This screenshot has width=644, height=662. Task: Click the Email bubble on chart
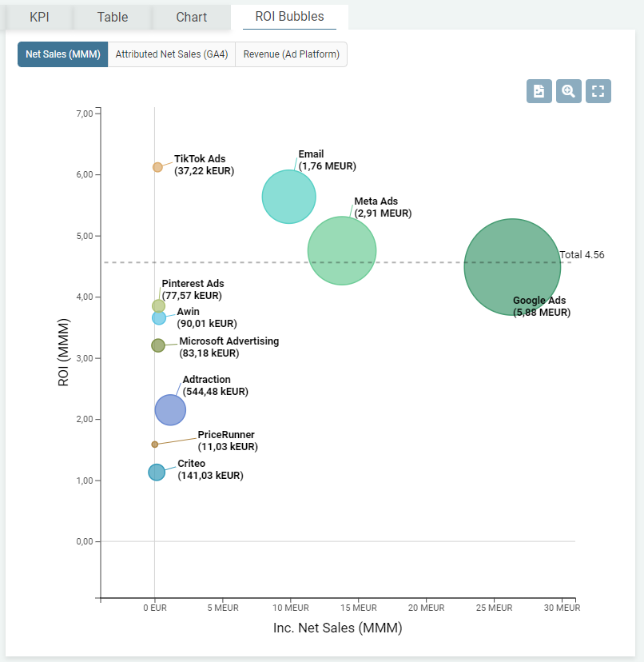pos(289,197)
